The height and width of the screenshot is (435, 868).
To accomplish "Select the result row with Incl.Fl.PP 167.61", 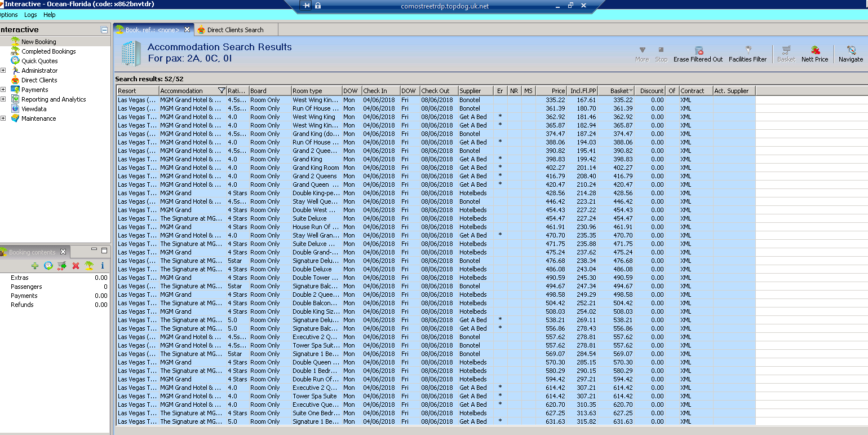I will coord(436,100).
